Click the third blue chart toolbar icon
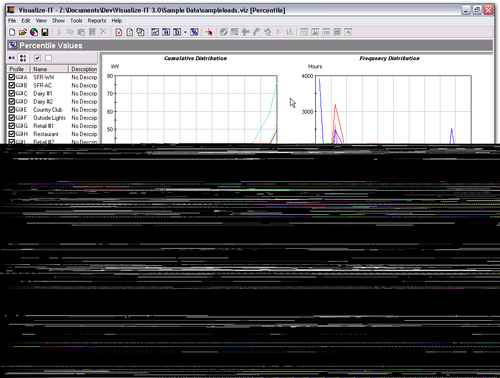Viewport: 500px width, 378px height. [x=177, y=32]
